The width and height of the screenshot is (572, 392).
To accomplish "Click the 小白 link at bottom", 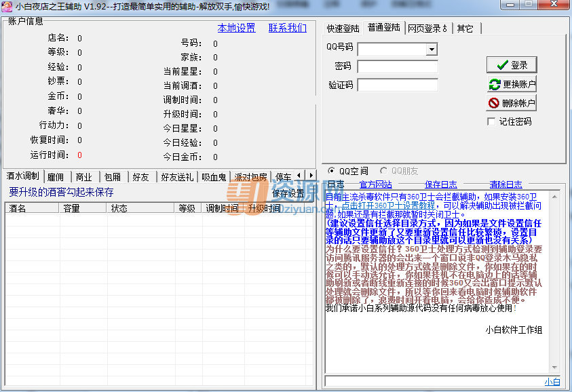I will click(x=552, y=382).
